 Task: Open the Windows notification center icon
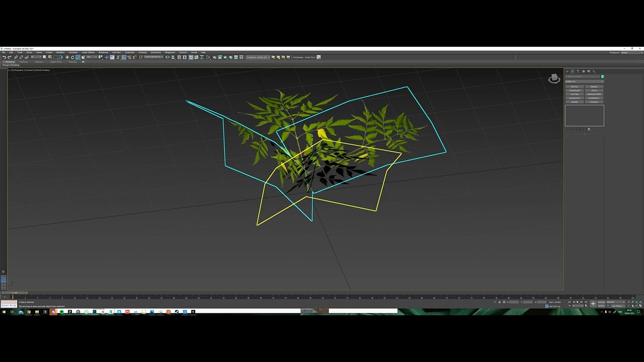pos(638,312)
